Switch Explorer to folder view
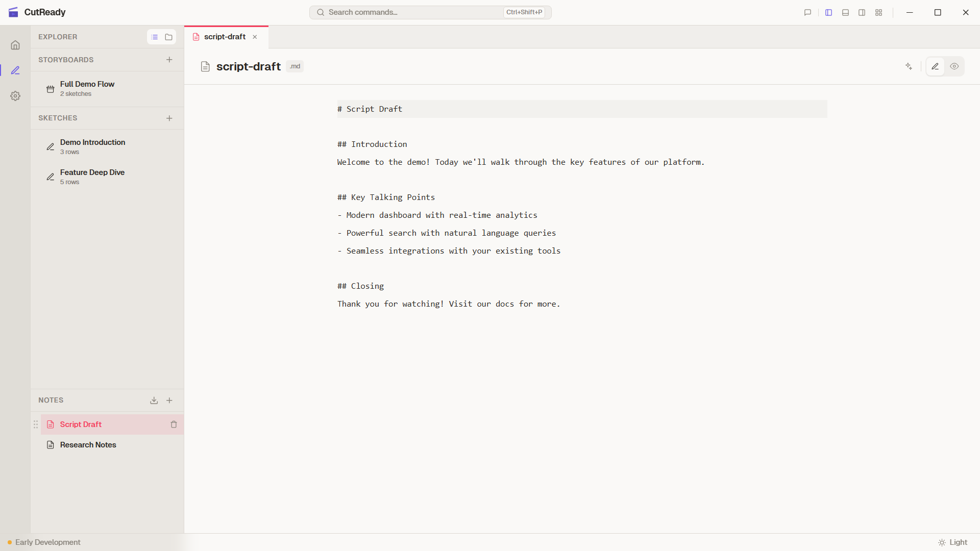 [x=168, y=37]
